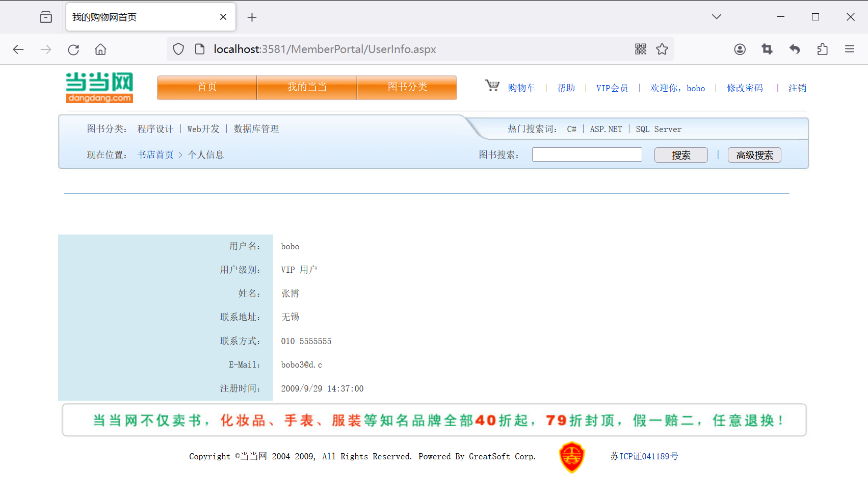Click the 注销 logout link
868x495 pixels.
[797, 88]
